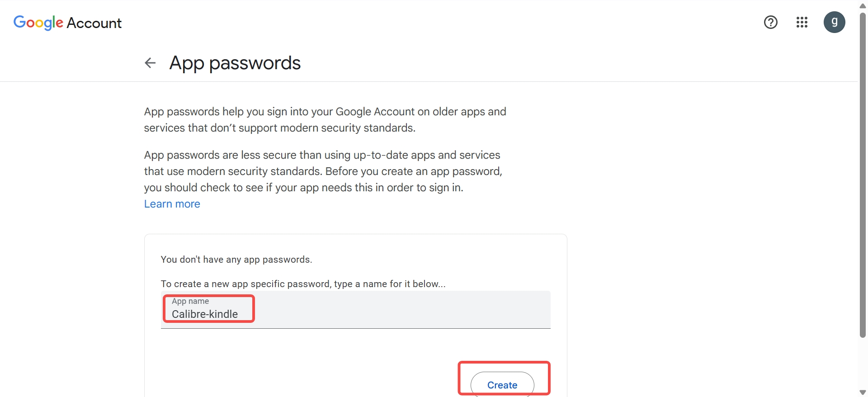
Task: Click the scrollbar up arrow
Action: point(863,5)
